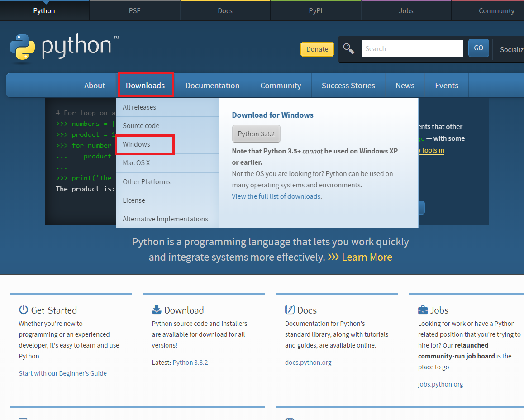Click the Get Started power icon

point(24,310)
